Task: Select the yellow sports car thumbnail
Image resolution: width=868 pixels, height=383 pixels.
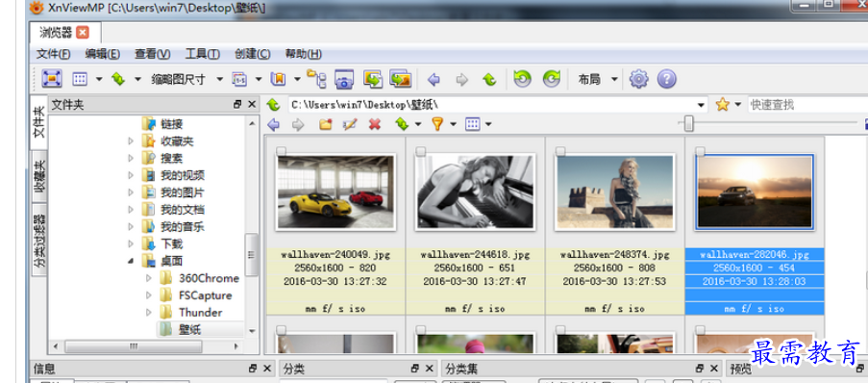Action: [336, 191]
